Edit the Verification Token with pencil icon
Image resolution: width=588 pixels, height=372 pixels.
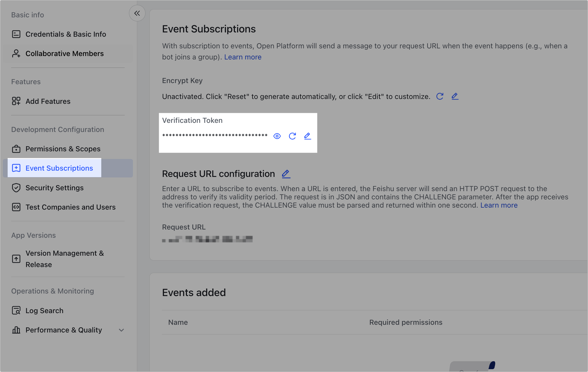(x=307, y=136)
